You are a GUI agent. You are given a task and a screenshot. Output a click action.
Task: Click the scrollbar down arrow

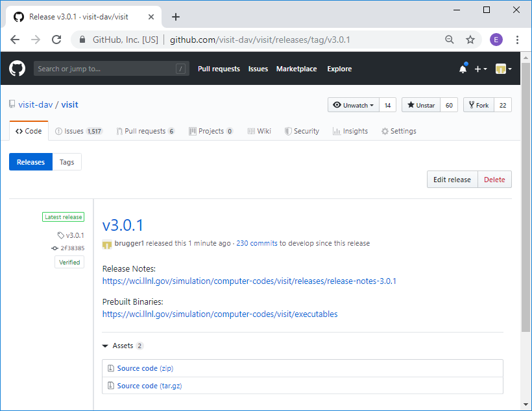[x=526, y=405]
